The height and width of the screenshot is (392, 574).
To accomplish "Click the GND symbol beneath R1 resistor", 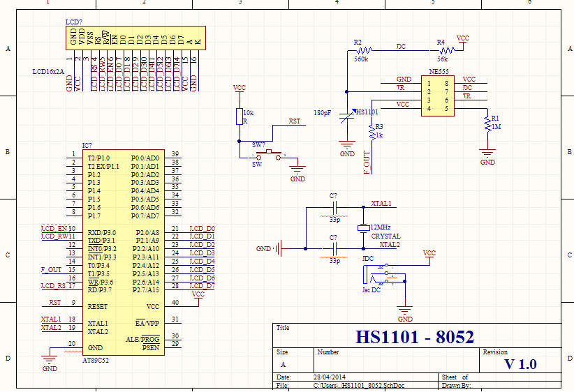I will [487, 153].
